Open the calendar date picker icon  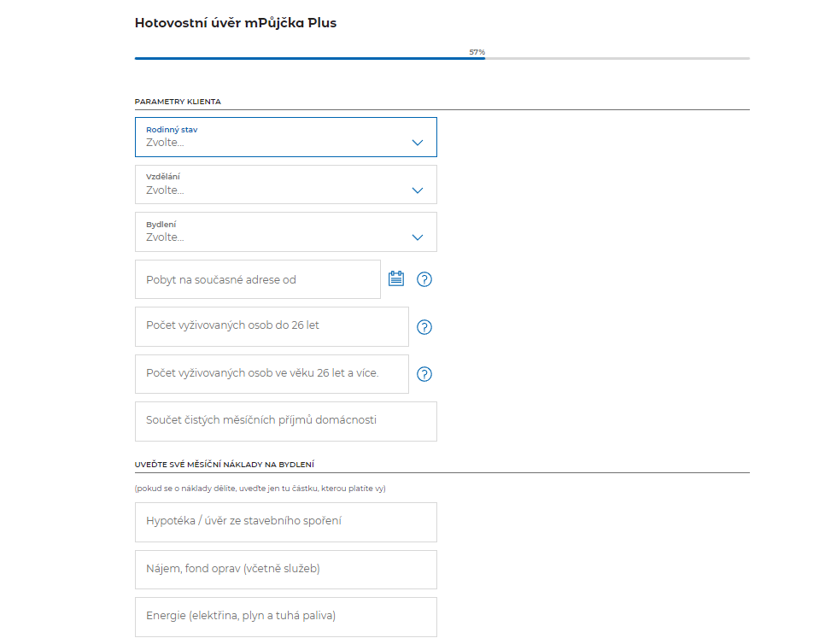tap(396, 278)
